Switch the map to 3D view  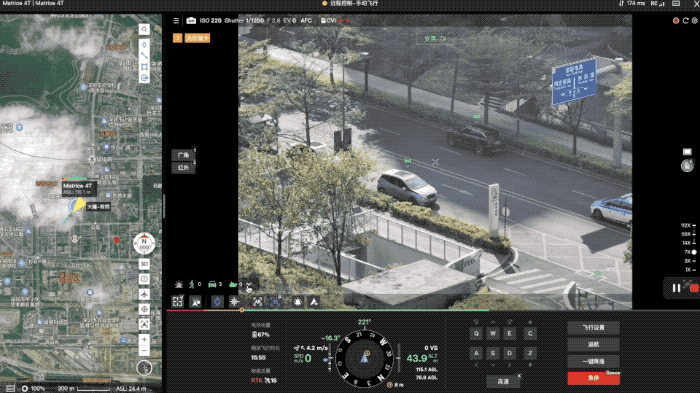pyautogui.click(x=144, y=264)
